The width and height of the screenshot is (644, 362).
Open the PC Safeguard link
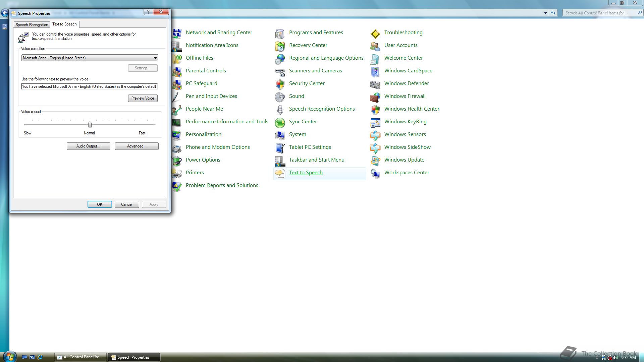[202, 83]
